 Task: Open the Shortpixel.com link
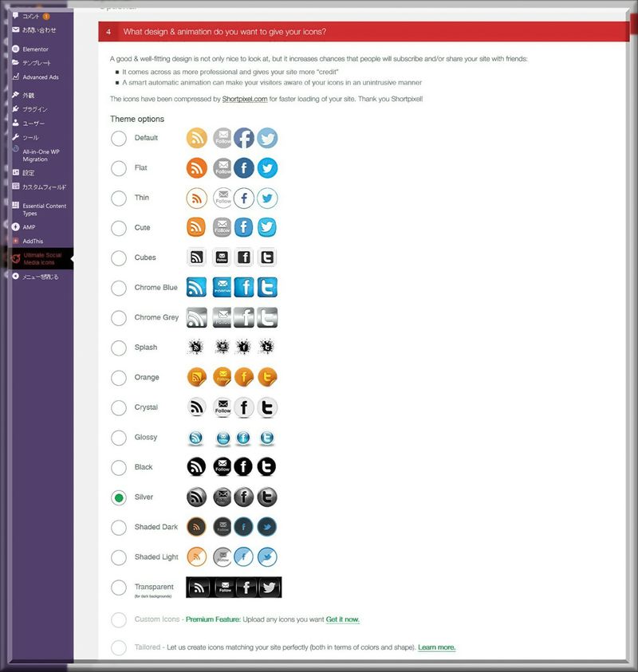[245, 99]
